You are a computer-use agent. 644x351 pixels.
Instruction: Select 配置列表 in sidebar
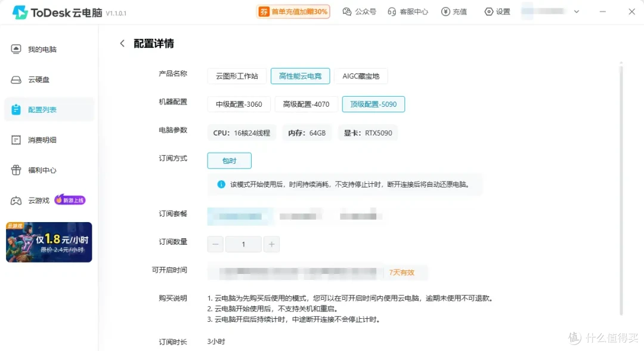(49, 109)
